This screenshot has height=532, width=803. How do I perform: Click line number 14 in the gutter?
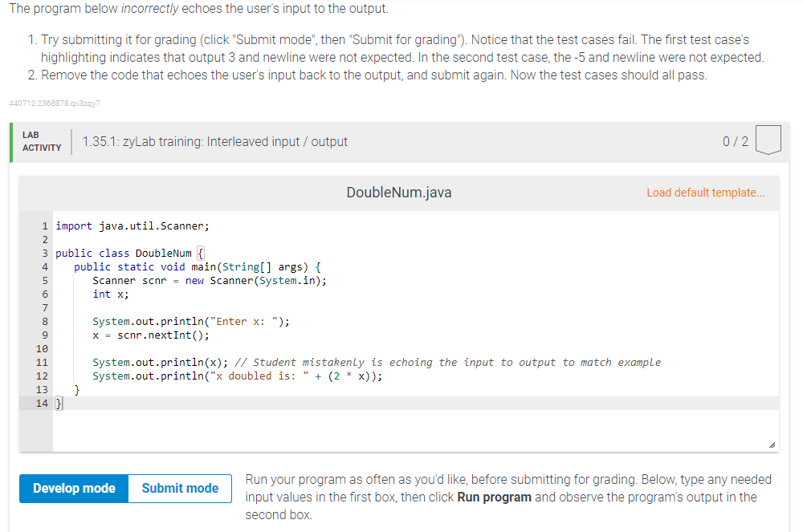point(42,403)
